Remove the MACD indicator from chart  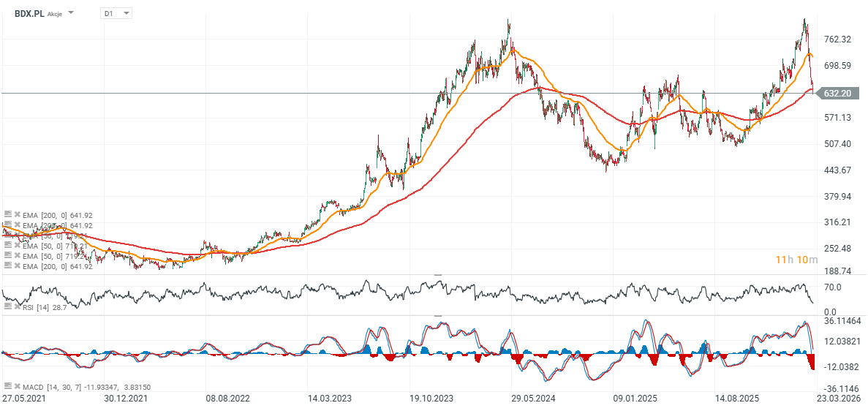(17, 385)
